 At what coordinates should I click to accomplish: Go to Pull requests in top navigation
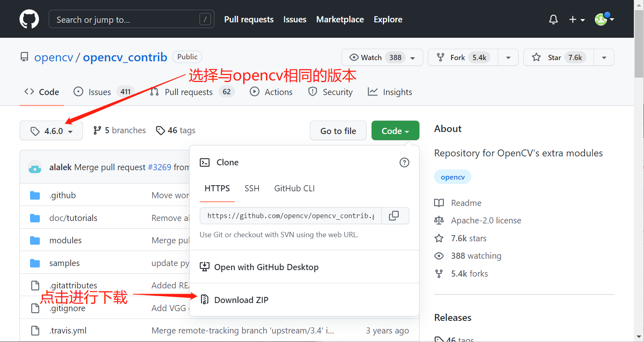pyautogui.click(x=249, y=19)
